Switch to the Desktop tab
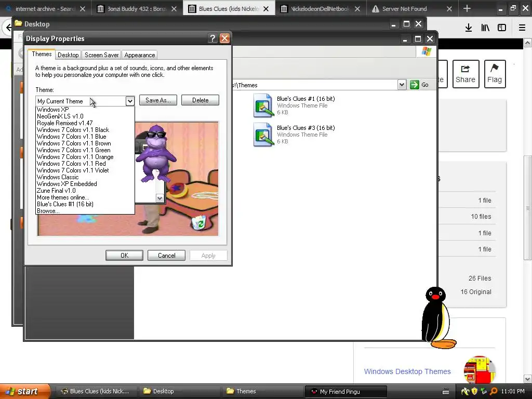The width and height of the screenshot is (532, 399). (x=68, y=55)
